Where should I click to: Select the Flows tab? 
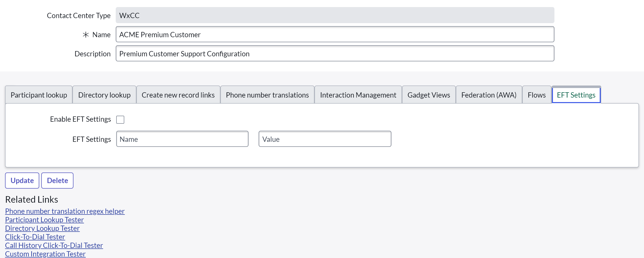click(537, 95)
